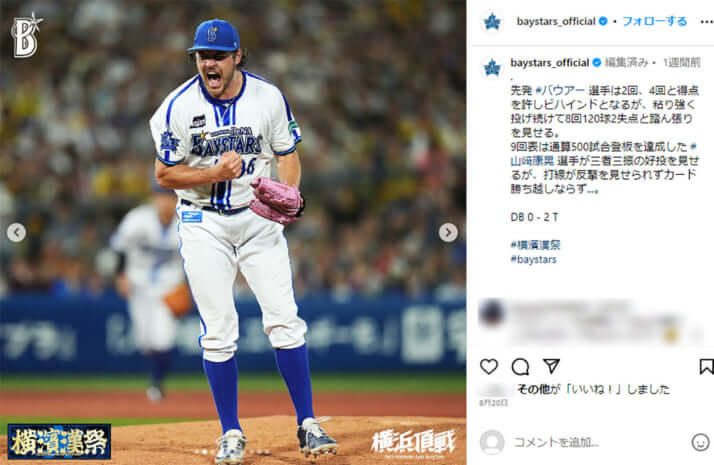This screenshot has height=465, width=714.
Task: Open the emoji picker smiley icon
Action: (700, 442)
